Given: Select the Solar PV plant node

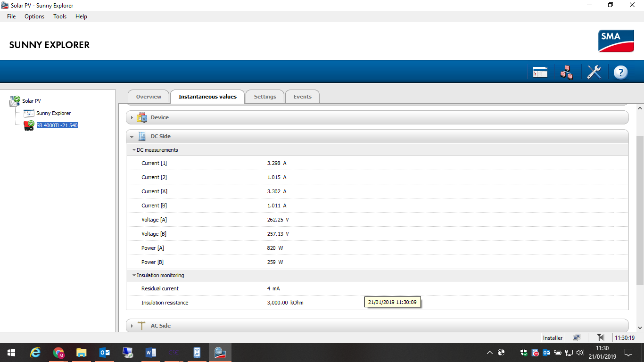Looking at the screenshot, I should click(x=31, y=101).
